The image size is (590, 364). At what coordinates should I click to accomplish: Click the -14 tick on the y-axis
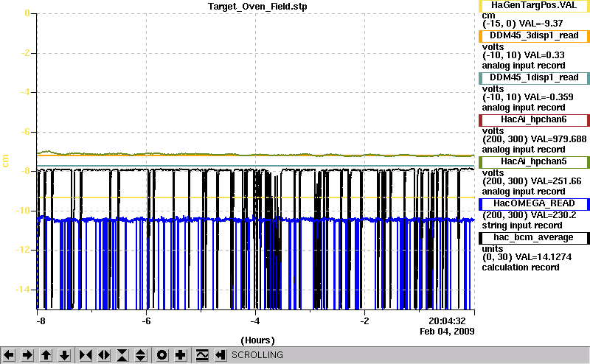click(x=22, y=290)
